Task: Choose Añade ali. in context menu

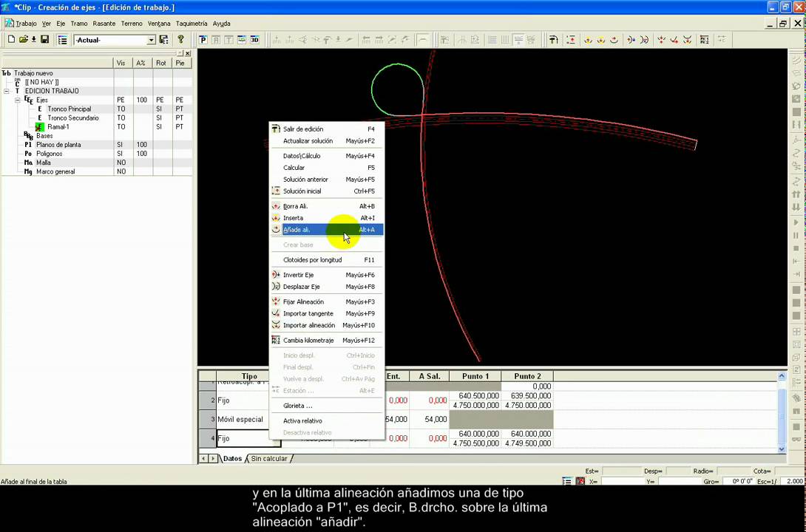Action: coord(326,230)
